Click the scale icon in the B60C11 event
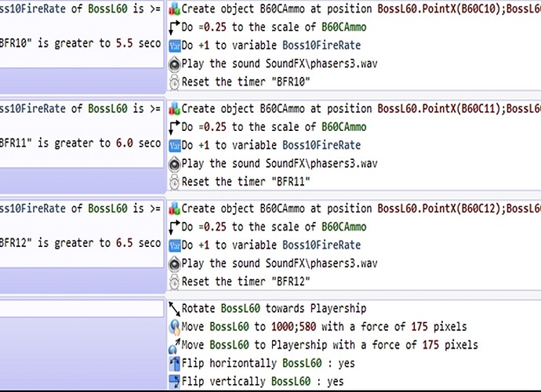This screenshot has height=392, width=541. pos(175,127)
